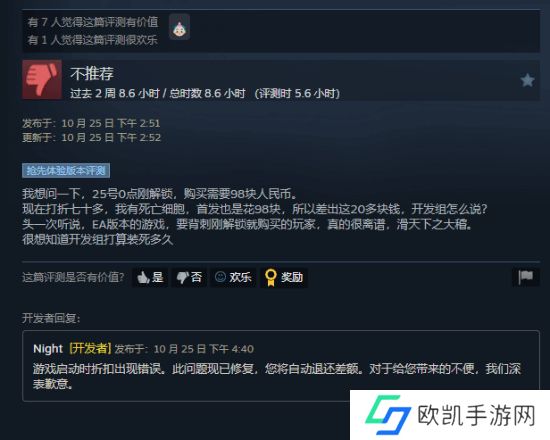Click the award reaction icon beside helpful count
Image resolution: width=550 pixels, height=440 pixels.
click(x=180, y=27)
